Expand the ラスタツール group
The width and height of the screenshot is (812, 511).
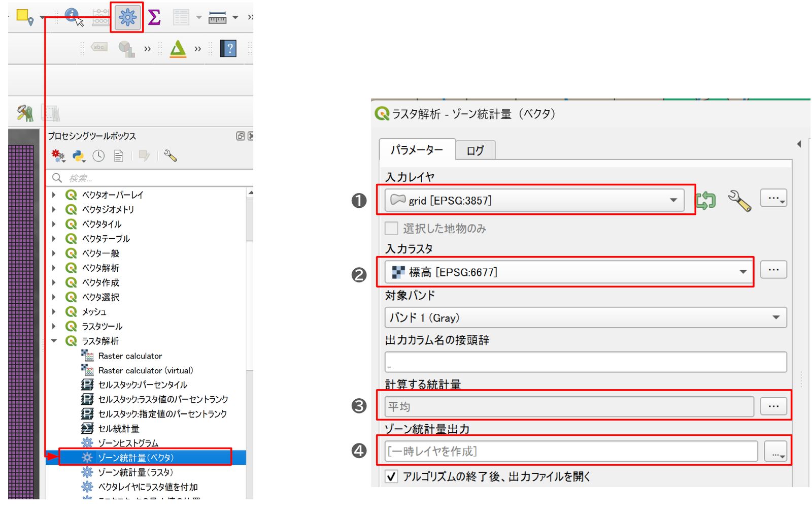54,326
